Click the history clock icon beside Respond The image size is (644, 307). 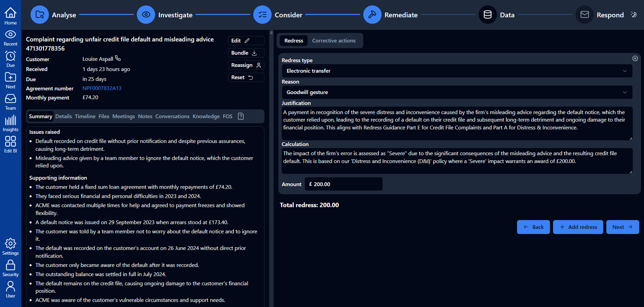tap(634, 15)
